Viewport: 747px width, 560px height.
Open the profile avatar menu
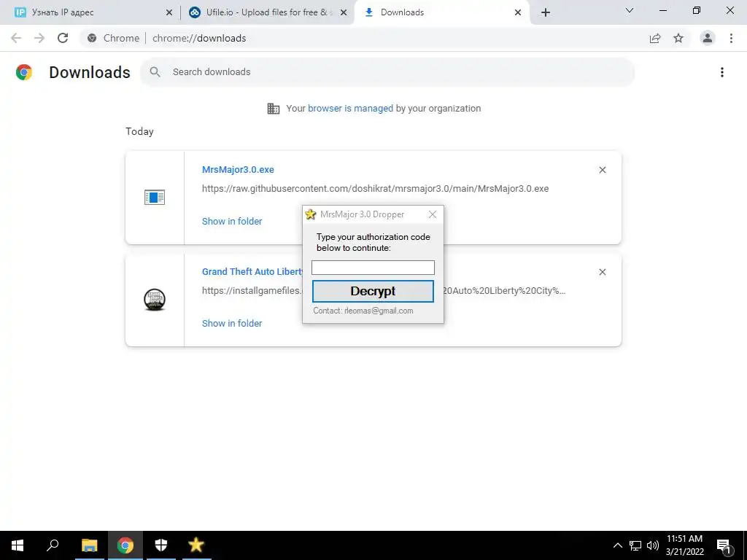click(708, 38)
